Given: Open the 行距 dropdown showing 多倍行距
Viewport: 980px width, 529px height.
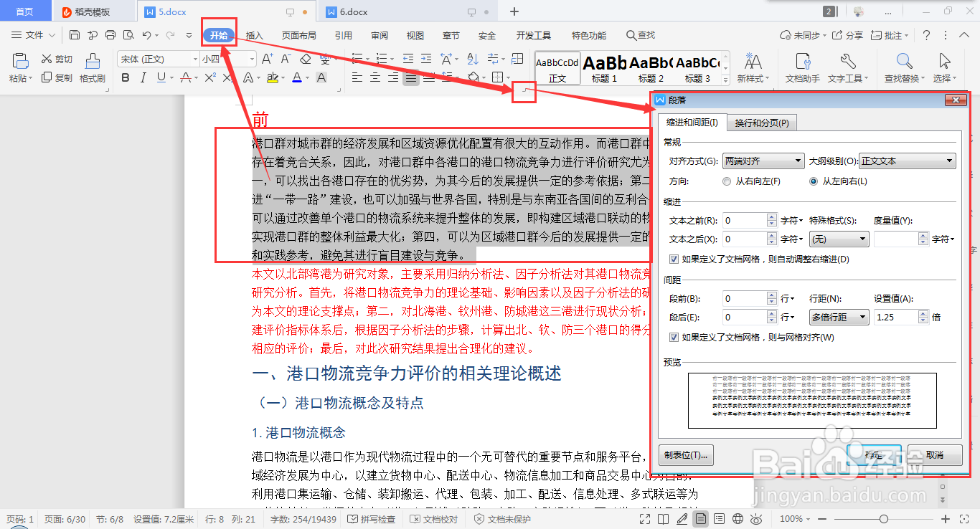Looking at the screenshot, I should tap(839, 317).
